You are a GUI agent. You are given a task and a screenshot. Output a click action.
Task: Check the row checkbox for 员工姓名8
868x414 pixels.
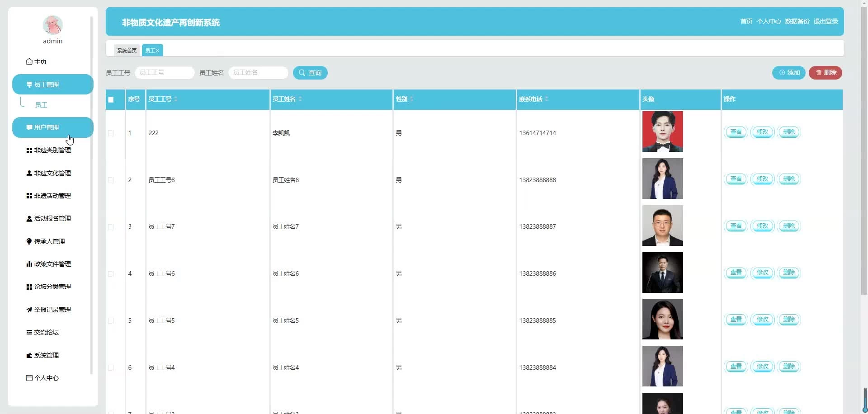pyautogui.click(x=111, y=180)
